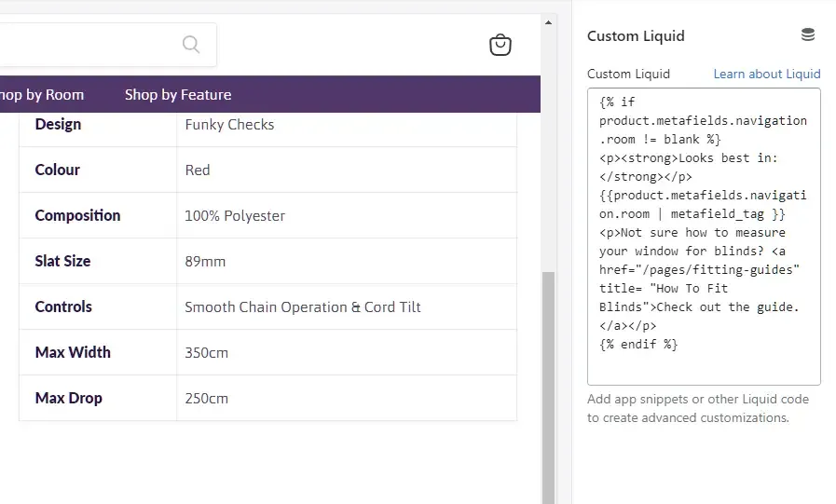Screen dimensions: 836x504
Task: Click the Slat Size row label
Action: [63, 262]
